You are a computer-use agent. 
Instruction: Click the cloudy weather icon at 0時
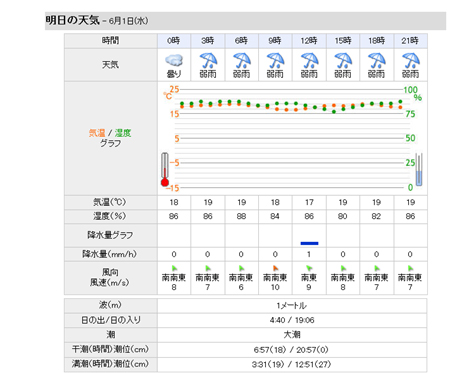(x=174, y=61)
